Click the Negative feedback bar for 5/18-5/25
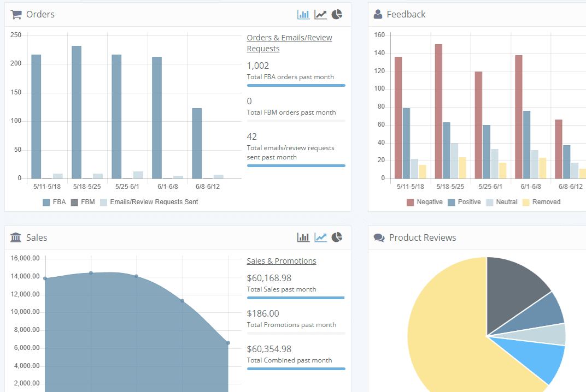The height and width of the screenshot is (392, 586). [439, 111]
